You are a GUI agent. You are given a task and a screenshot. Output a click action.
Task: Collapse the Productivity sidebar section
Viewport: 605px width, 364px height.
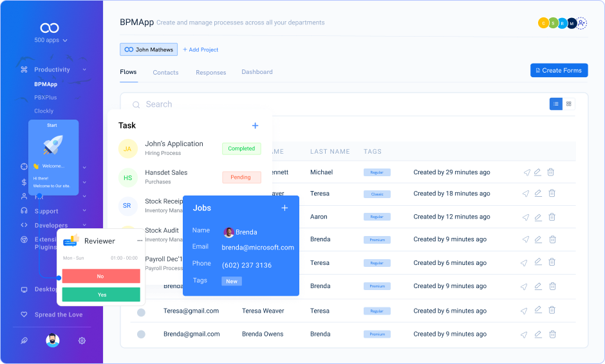tap(84, 69)
